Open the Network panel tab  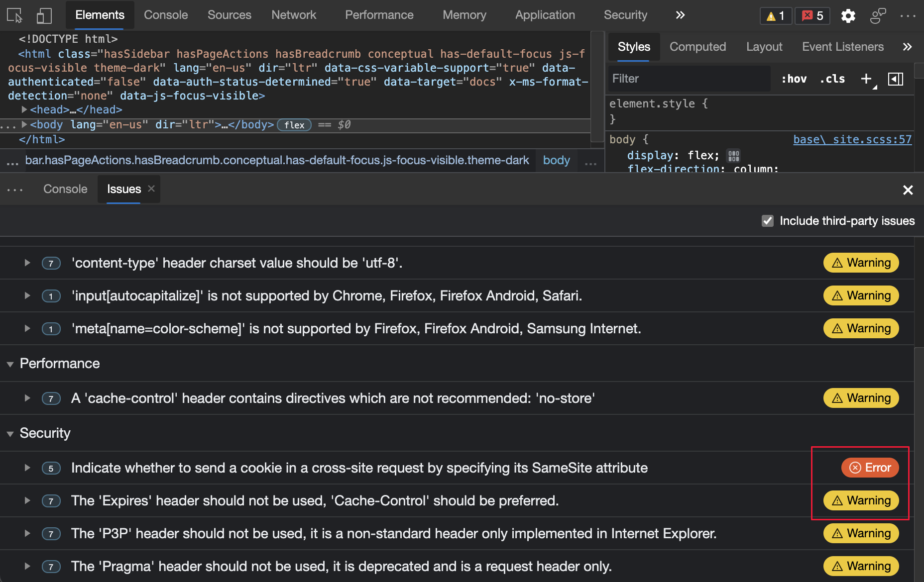[294, 15]
